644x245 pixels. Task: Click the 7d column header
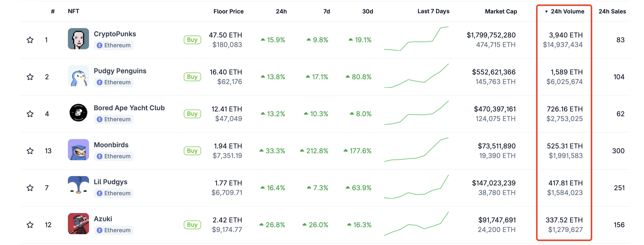pos(327,11)
